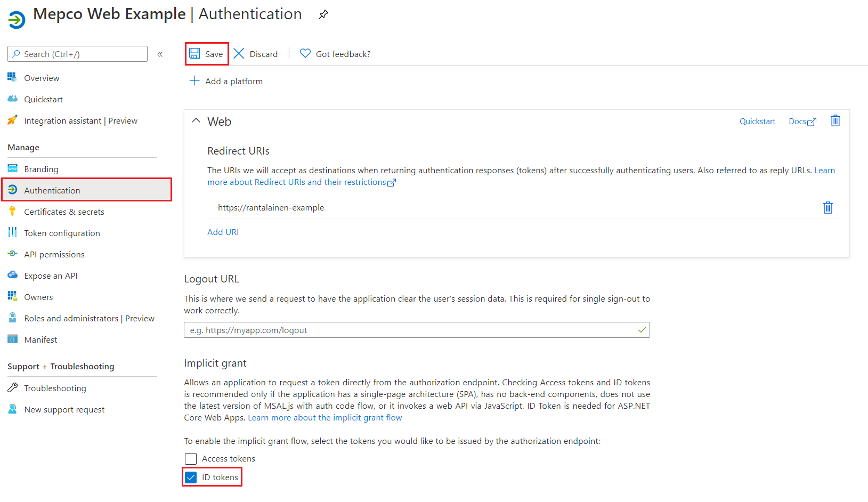Click the Certificates & secrets key icon
Screen dimensions: 868x502
point(12,212)
